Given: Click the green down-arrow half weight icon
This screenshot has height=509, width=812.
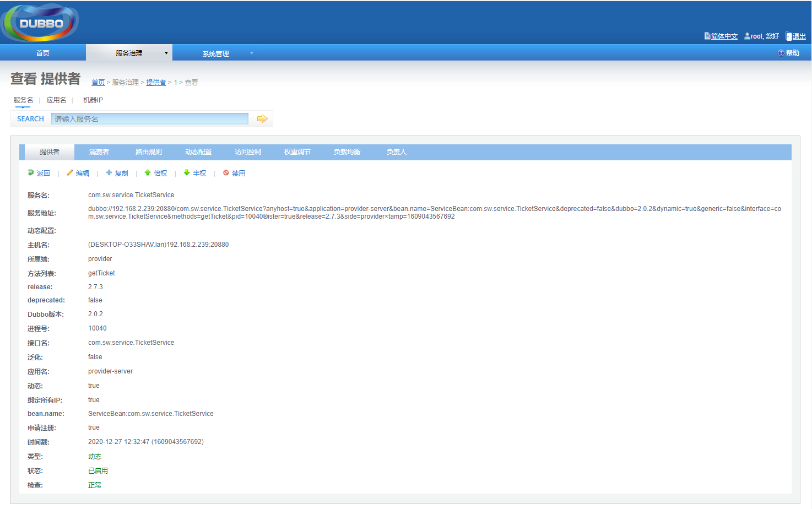Looking at the screenshot, I should coord(187,172).
